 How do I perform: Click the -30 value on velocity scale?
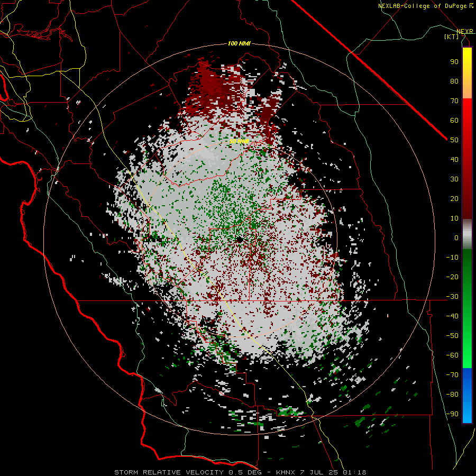coord(452,297)
